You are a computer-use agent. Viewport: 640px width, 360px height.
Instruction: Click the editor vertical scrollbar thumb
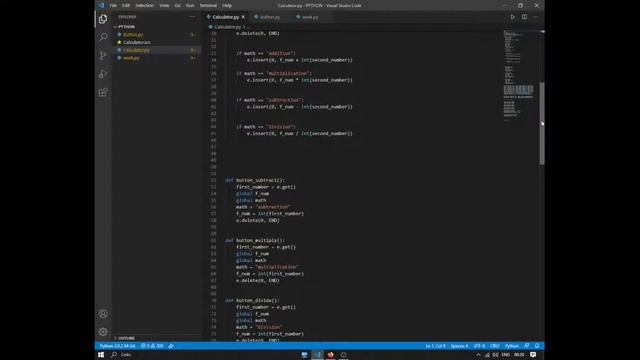[x=542, y=123]
